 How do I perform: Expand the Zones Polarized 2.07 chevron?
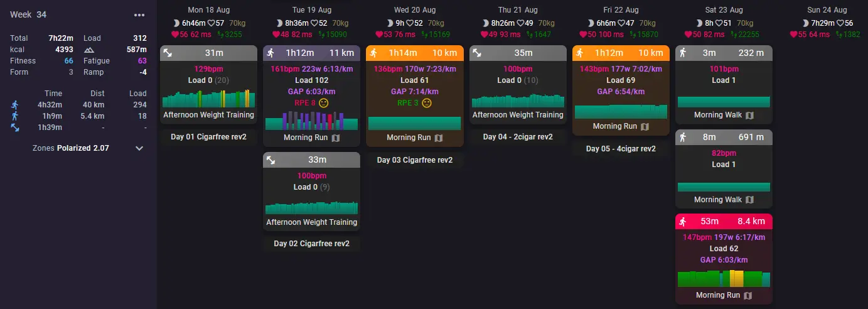click(139, 148)
